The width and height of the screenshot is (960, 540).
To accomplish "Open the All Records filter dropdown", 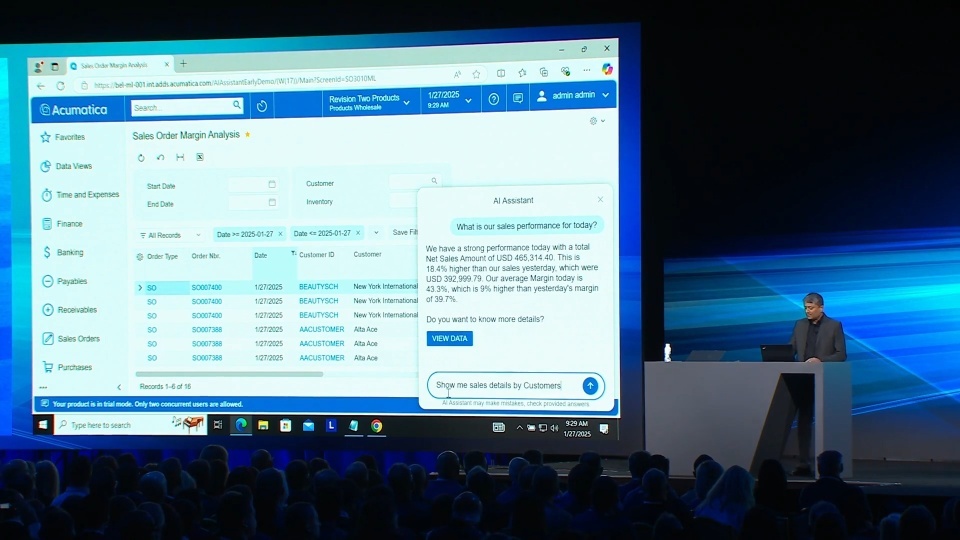I will point(168,236).
